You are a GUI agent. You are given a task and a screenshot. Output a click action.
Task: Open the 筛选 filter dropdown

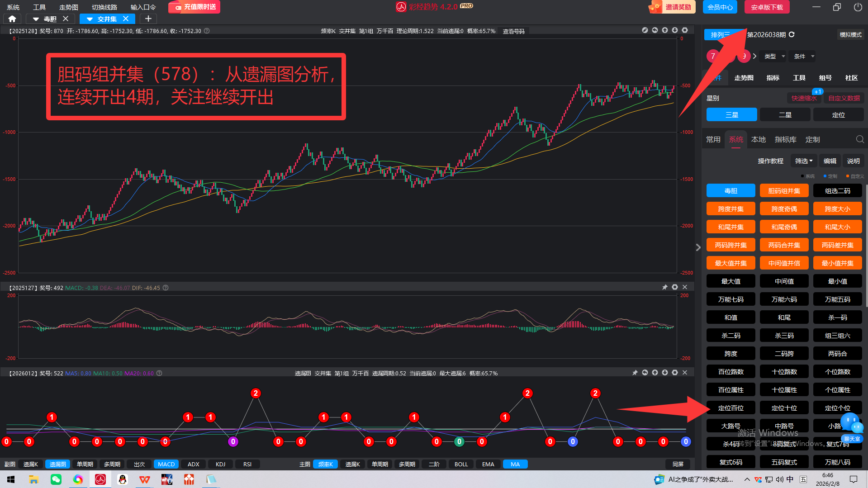(x=803, y=161)
